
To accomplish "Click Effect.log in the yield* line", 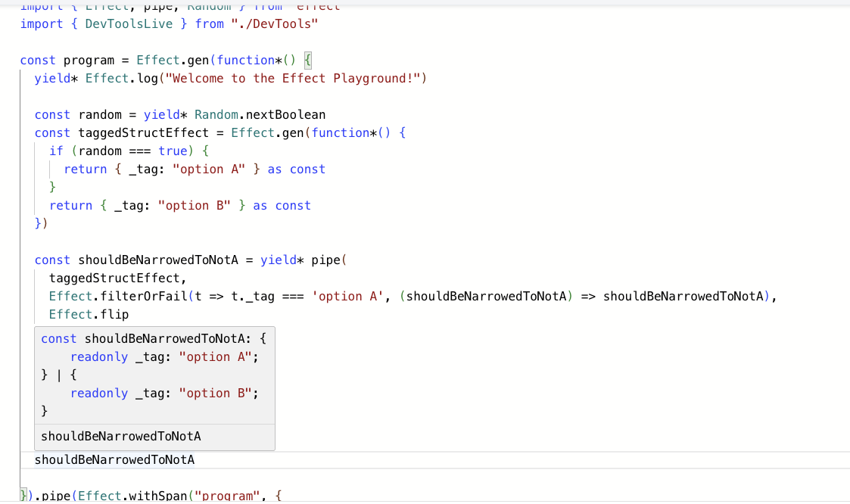I will 121,79.
